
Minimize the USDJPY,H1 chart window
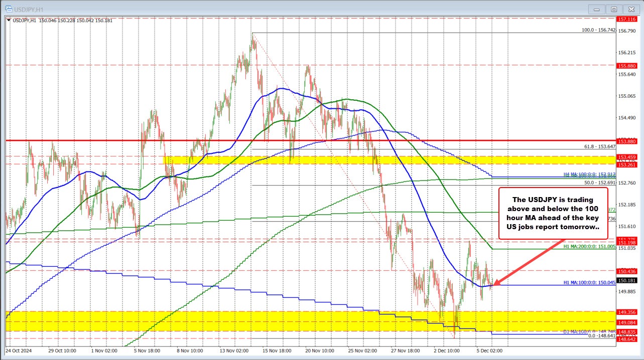click(x=596, y=9)
